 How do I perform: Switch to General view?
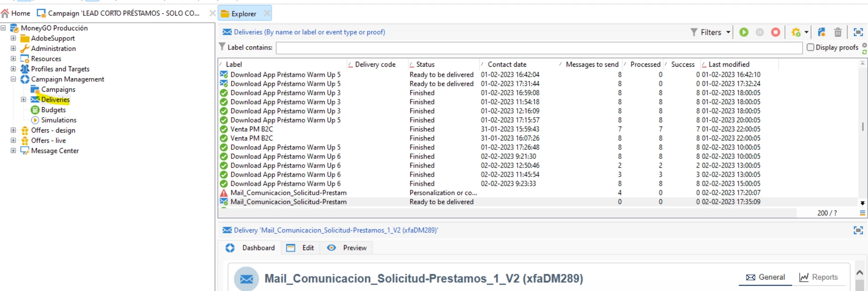coord(766,277)
